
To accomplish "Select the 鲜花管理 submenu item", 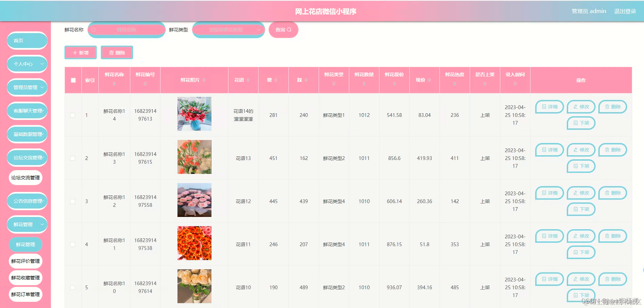I will pos(25,245).
